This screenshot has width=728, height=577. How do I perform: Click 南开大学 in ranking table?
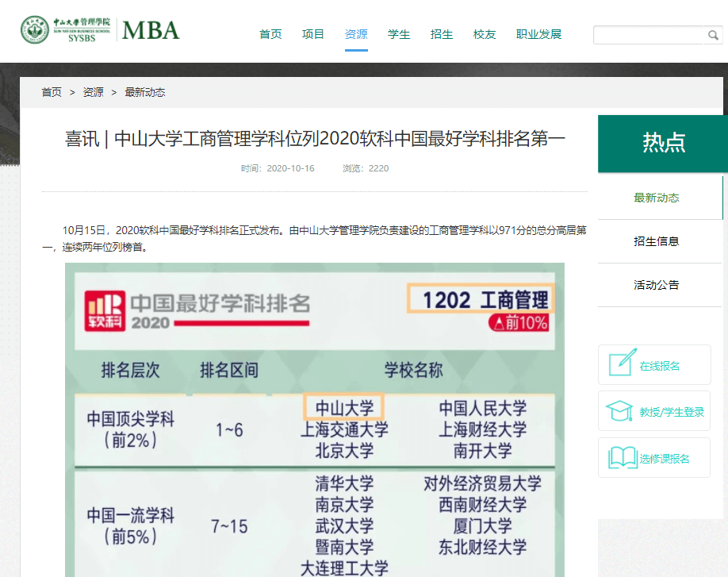pos(482,450)
